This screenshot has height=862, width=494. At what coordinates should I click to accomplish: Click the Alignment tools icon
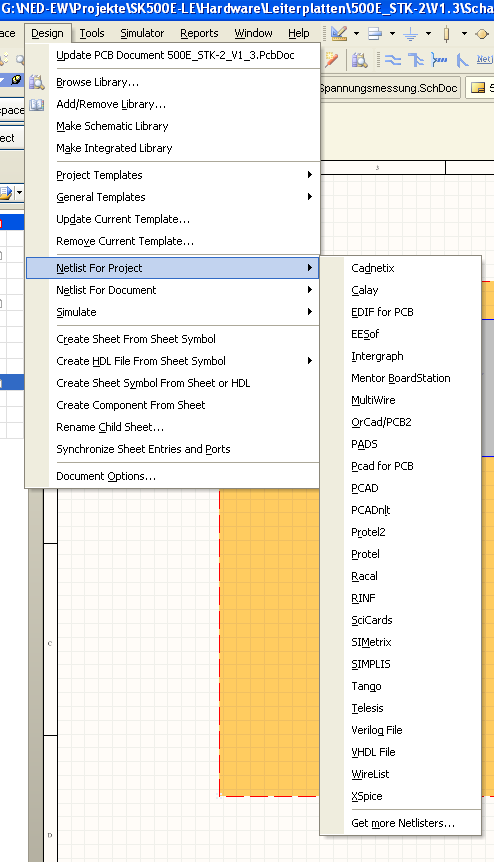(x=375, y=34)
